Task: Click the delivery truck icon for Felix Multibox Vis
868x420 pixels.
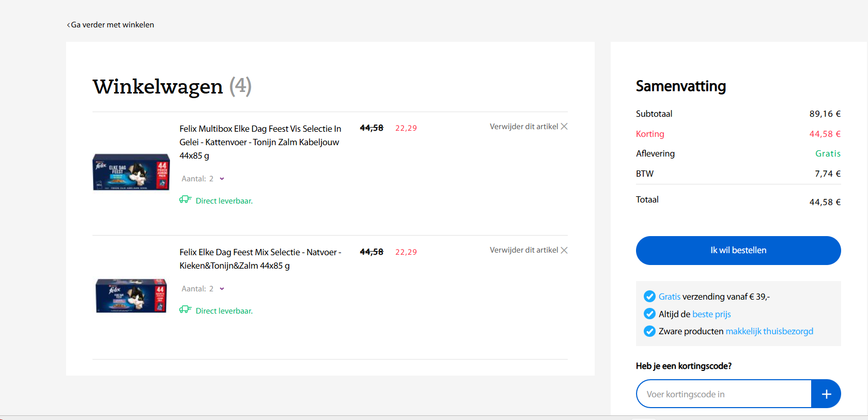Action: tap(185, 200)
